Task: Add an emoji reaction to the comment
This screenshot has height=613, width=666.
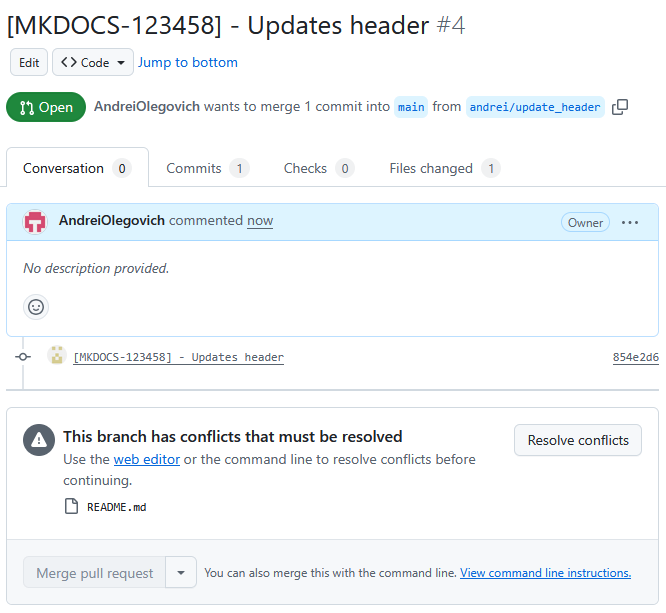Action: (x=36, y=307)
